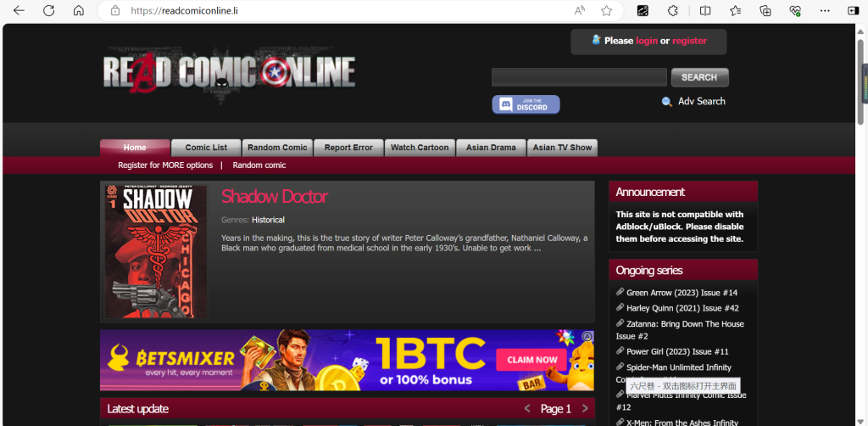Reload the page with refresh icon
The height and width of the screenshot is (426, 868).
[48, 10]
